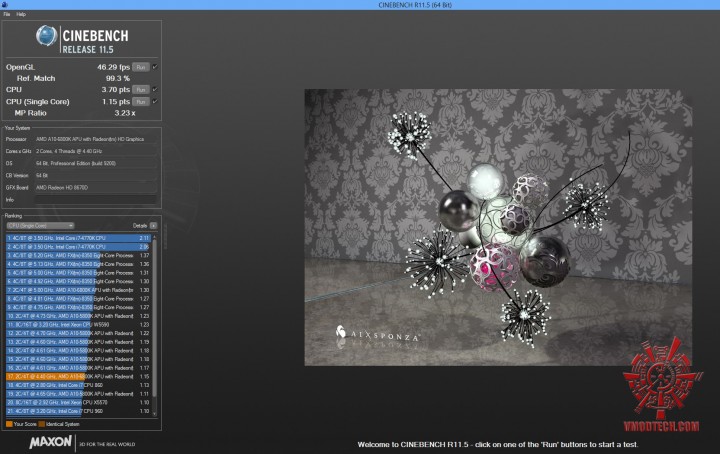The width and height of the screenshot is (720, 454).
Task: Toggle the CPU test checkbox
Action: coord(155,89)
